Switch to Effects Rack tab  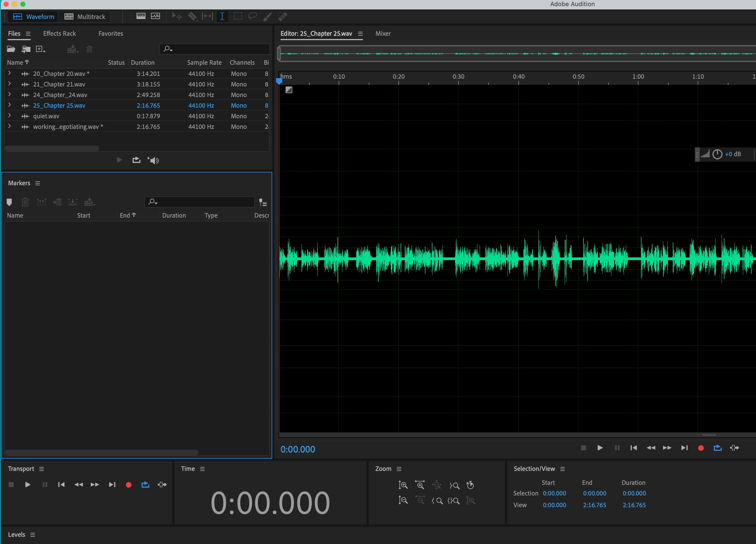coord(59,34)
